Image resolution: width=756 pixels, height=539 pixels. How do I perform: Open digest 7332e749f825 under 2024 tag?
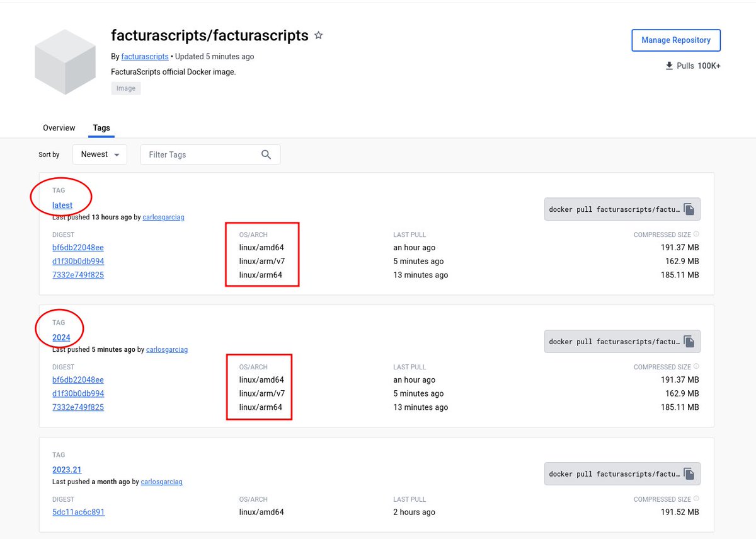tap(78, 408)
